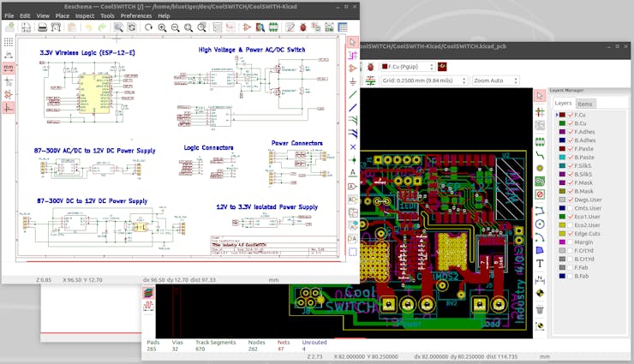
Task: Run the design rules check bug icon
Action: [x=370, y=65]
